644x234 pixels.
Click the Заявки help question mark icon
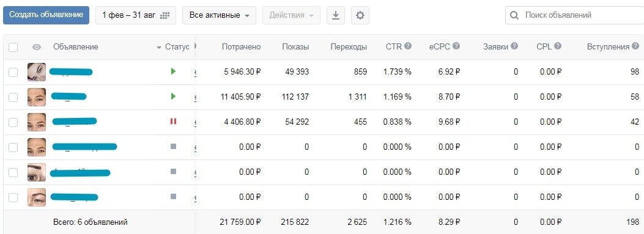click(514, 46)
